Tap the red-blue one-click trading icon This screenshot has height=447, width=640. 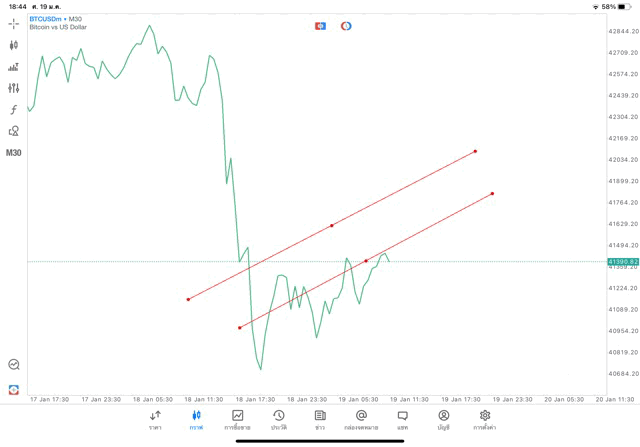point(320,26)
